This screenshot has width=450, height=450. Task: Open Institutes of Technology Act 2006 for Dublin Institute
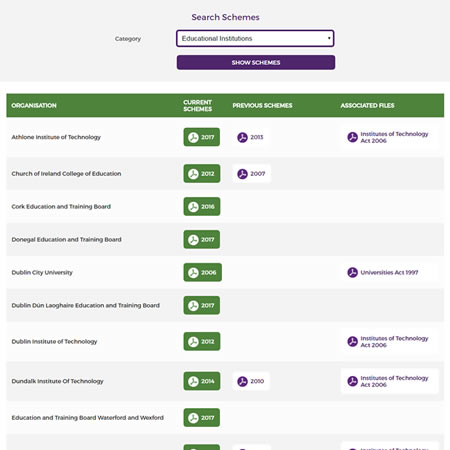pos(389,342)
